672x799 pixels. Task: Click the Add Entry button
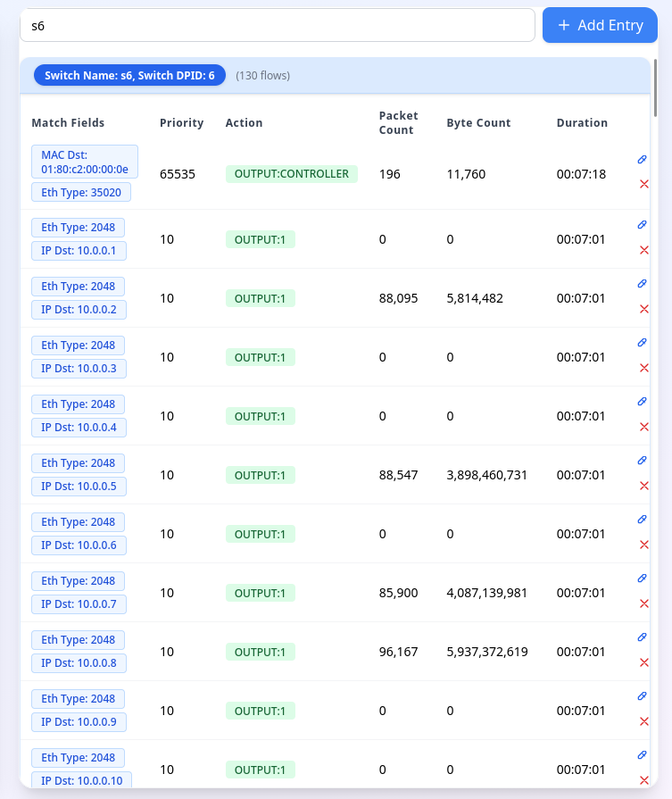(600, 25)
